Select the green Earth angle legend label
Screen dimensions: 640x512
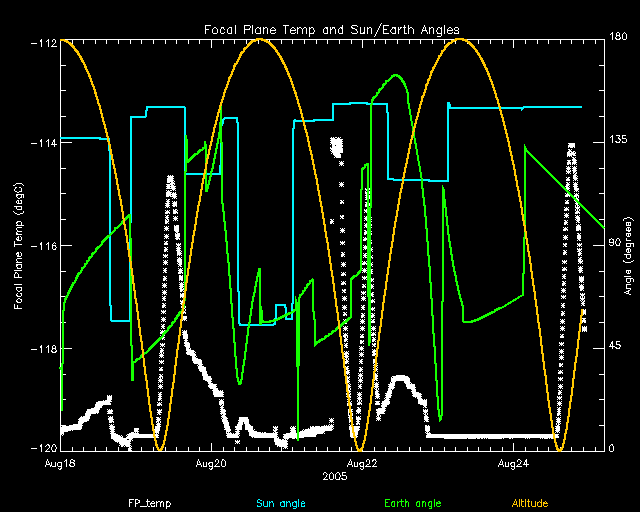click(411, 502)
